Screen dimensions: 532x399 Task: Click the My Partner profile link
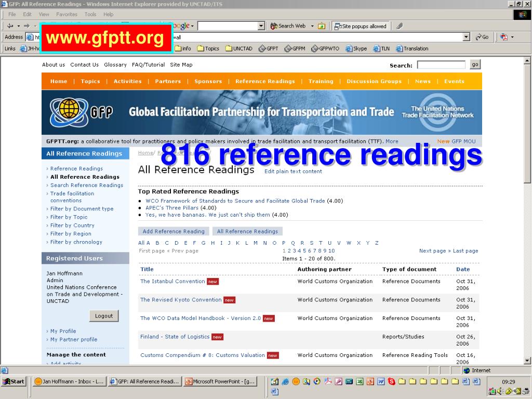click(x=74, y=340)
